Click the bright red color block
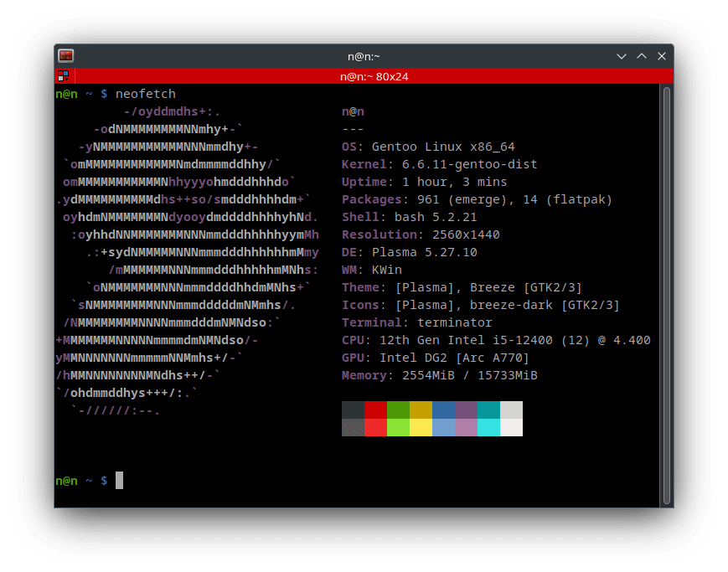The width and height of the screenshot is (728, 572). click(375, 428)
